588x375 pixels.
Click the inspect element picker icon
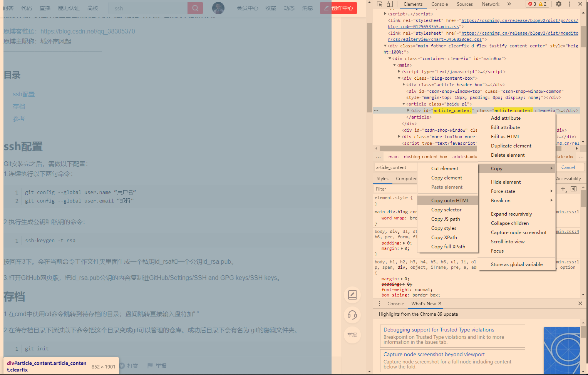click(380, 4)
